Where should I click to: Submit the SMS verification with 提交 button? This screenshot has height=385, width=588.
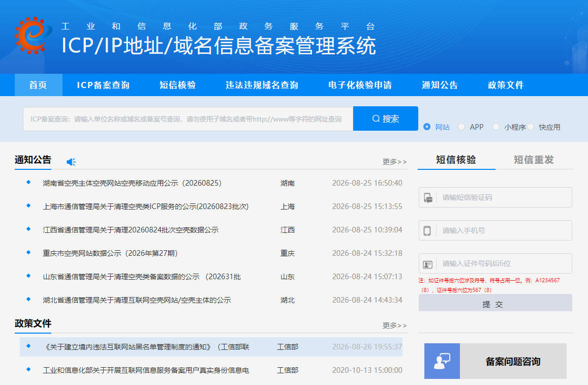[496, 303]
